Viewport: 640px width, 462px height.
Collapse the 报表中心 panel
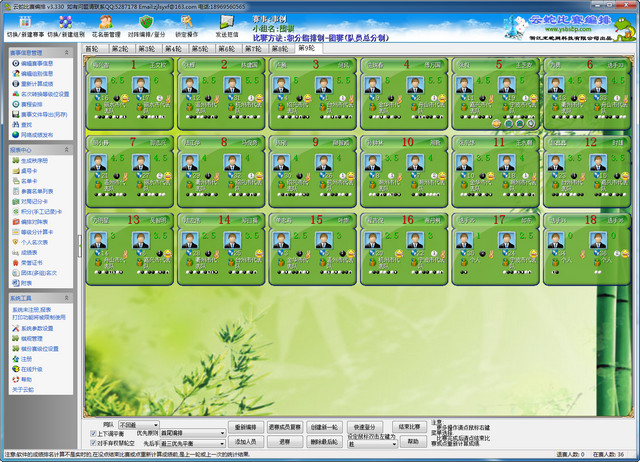[x=67, y=150]
